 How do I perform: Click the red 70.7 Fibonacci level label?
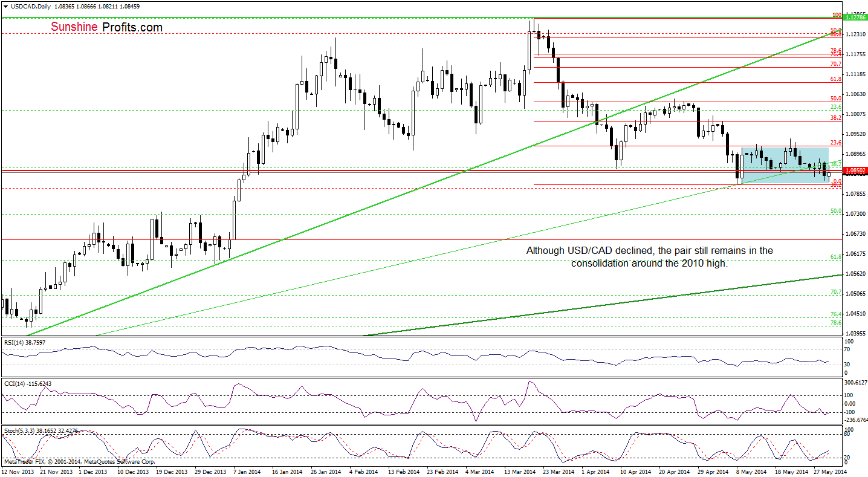click(x=836, y=63)
